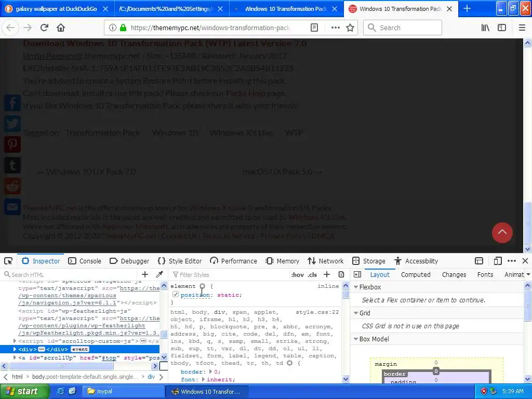This screenshot has width=532, height=399.
Task: Open the Windows 10 UX Pack 7.0 link
Action: (x=87, y=171)
